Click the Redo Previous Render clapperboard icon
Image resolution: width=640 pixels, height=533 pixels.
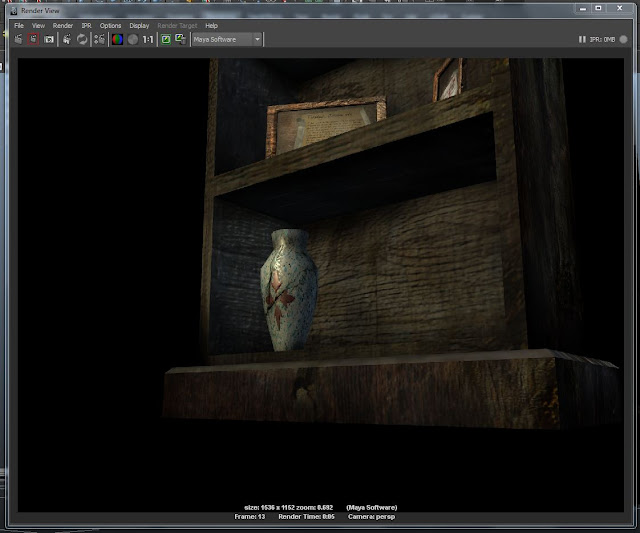pyautogui.click(x=18, y=40)
